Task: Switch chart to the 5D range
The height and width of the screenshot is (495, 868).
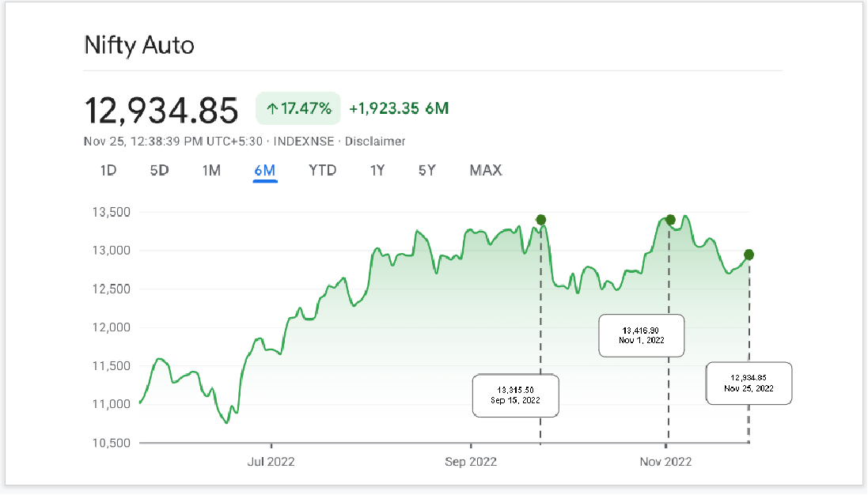Action: pyautogui.click(x=159, y=170)
